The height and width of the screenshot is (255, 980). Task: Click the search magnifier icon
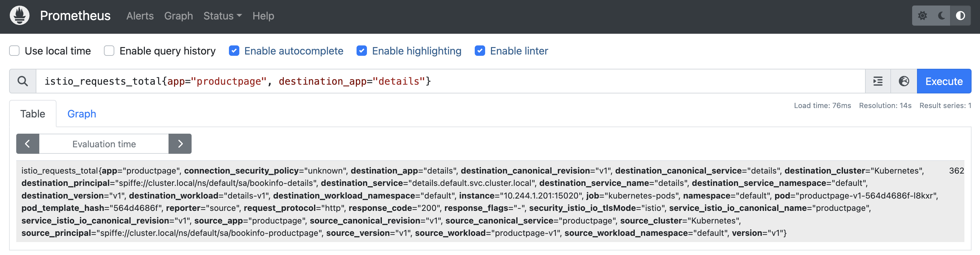point(23,81)
